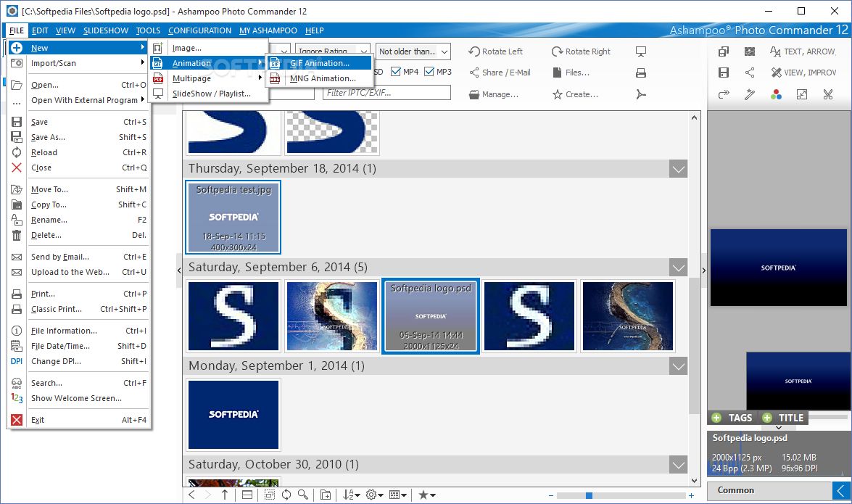Click the monitor presentation icon
Viewport: 852px width, 504px height.
(x=641, y=51)
